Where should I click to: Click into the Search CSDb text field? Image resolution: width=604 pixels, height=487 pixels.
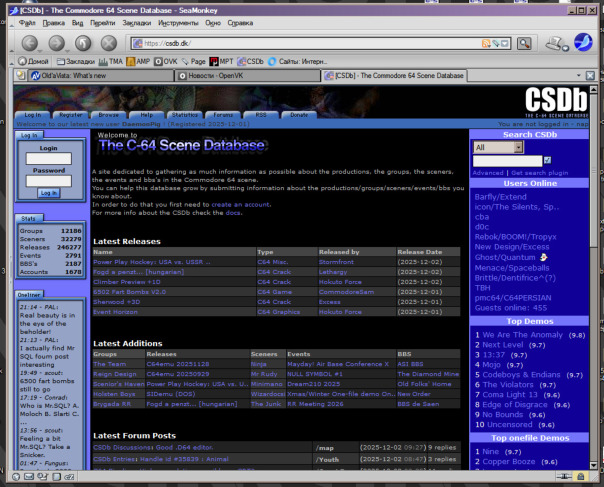507,161
